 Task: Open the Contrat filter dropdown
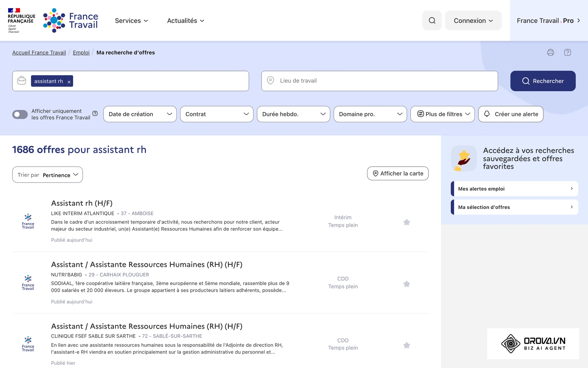(x=217, y=114)
